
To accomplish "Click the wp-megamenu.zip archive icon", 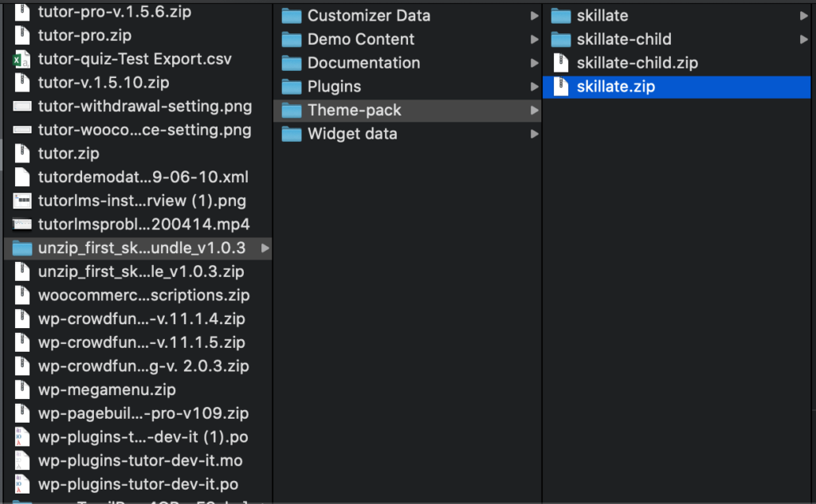I will click(22, 389).
